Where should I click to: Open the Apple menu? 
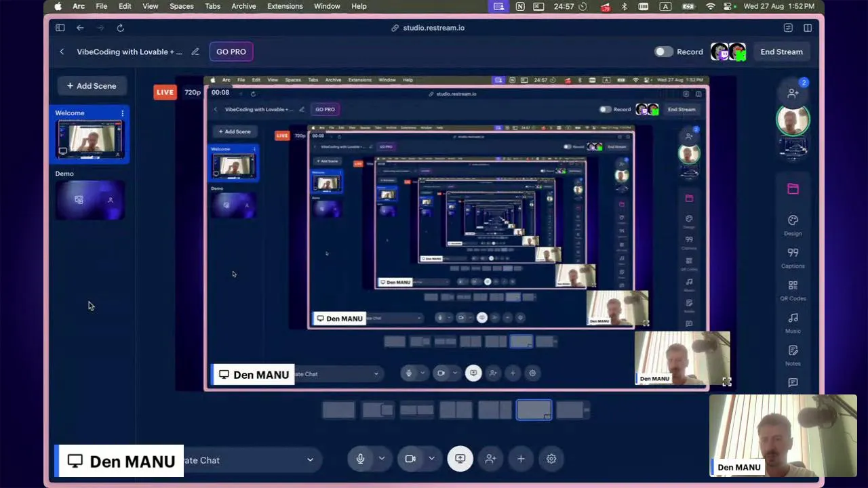58,6
